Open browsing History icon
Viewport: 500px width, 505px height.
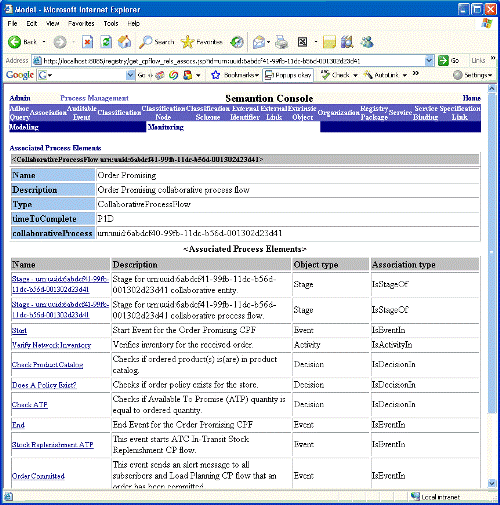[x=237, y=42]
